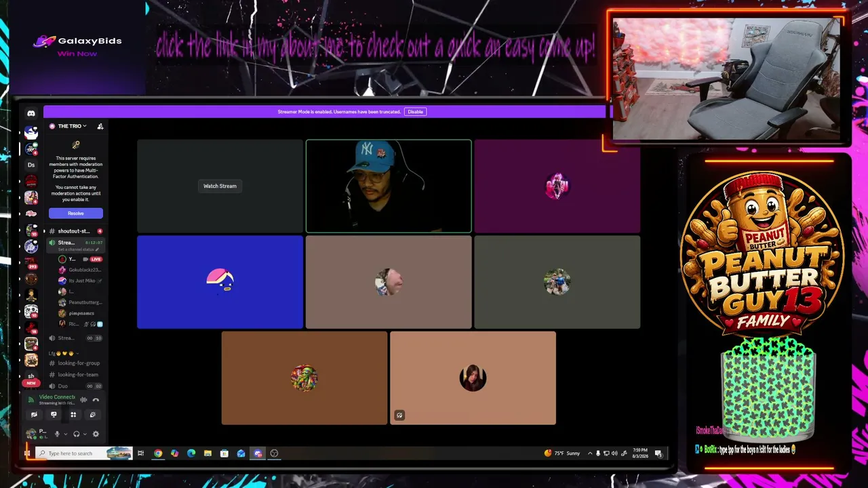Select the blue participant tile
Image resolution: width=868 pixels, height=488 pixels.
[220, 282]
